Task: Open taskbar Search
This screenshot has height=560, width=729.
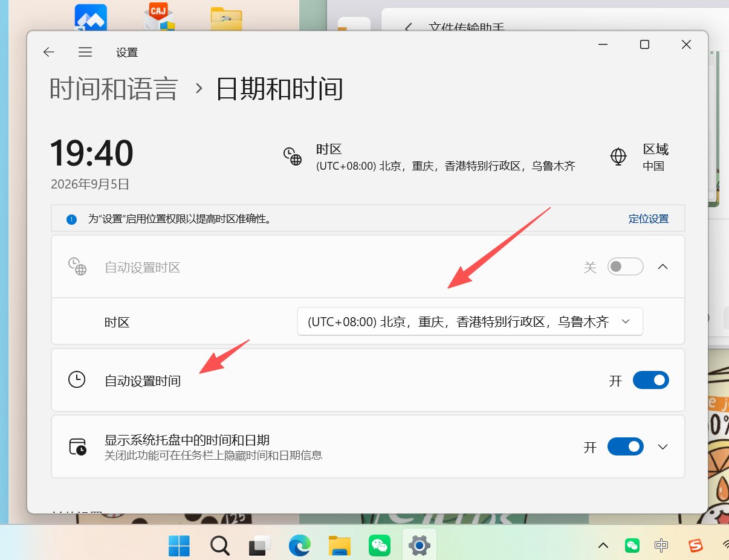Action: pyautogui.click(x=219, y=546)
